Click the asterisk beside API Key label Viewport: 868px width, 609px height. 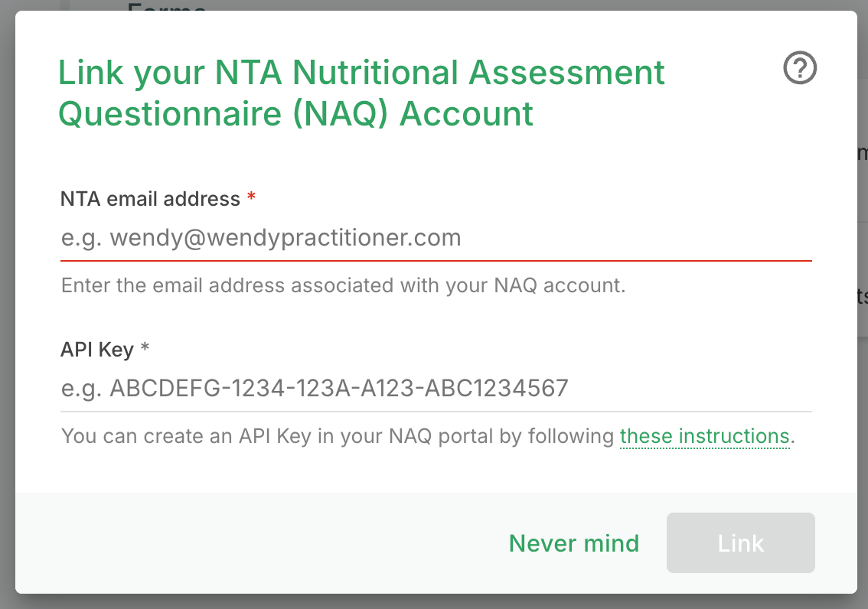coord(145,350)
